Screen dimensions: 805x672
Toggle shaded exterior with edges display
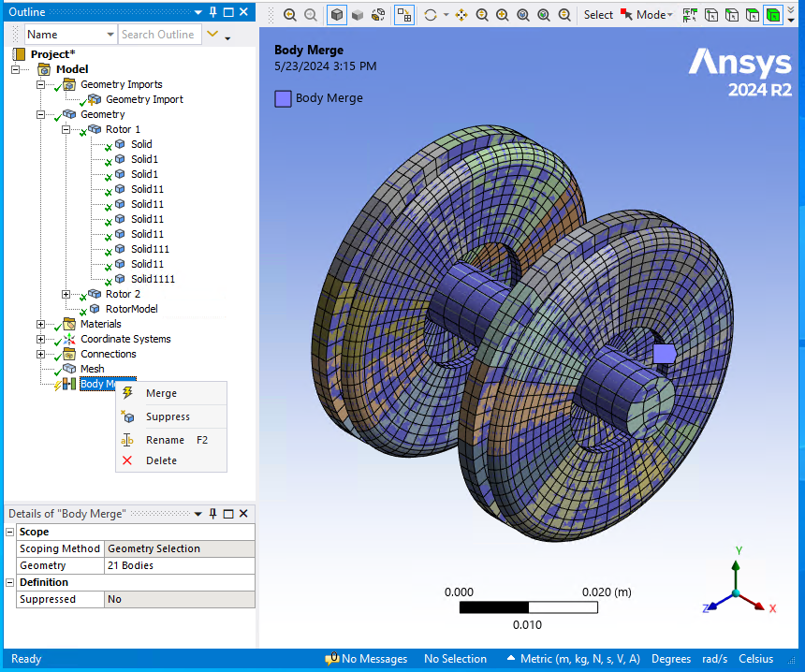click(337, 15)
